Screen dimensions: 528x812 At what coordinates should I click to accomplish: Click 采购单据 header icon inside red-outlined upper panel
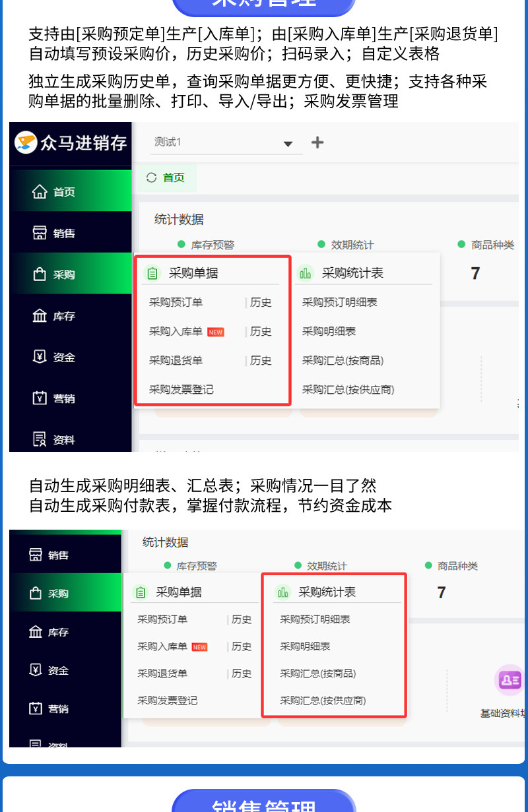[152, 272]
